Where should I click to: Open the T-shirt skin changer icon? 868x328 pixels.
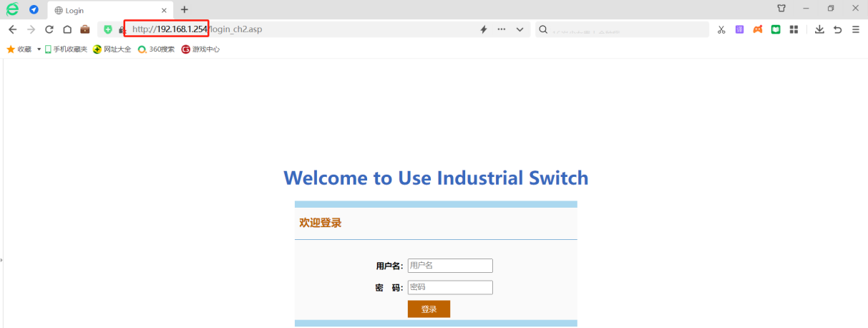781,9
